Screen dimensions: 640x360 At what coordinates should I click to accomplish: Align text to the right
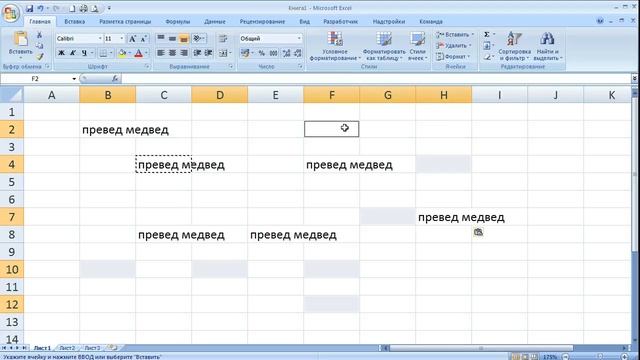184,53
